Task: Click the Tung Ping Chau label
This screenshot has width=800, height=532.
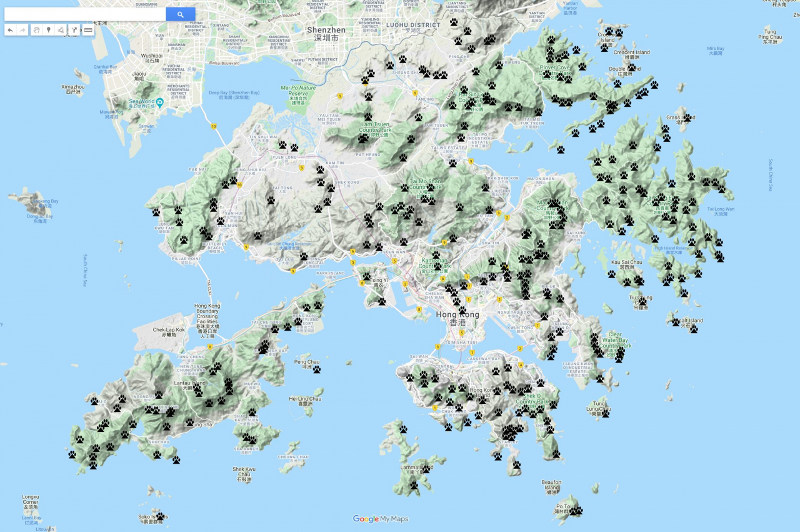Action: 770,37
